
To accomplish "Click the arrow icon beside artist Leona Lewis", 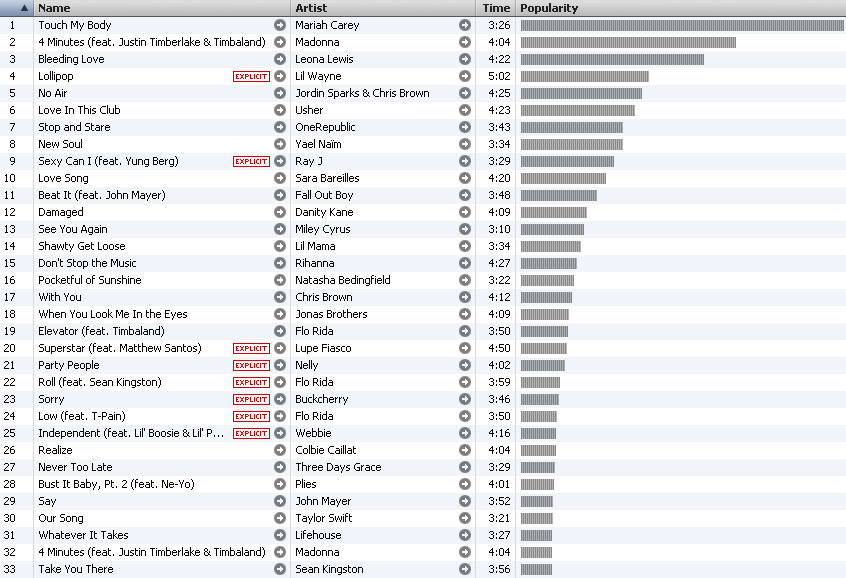I will [x=465, y=59].
